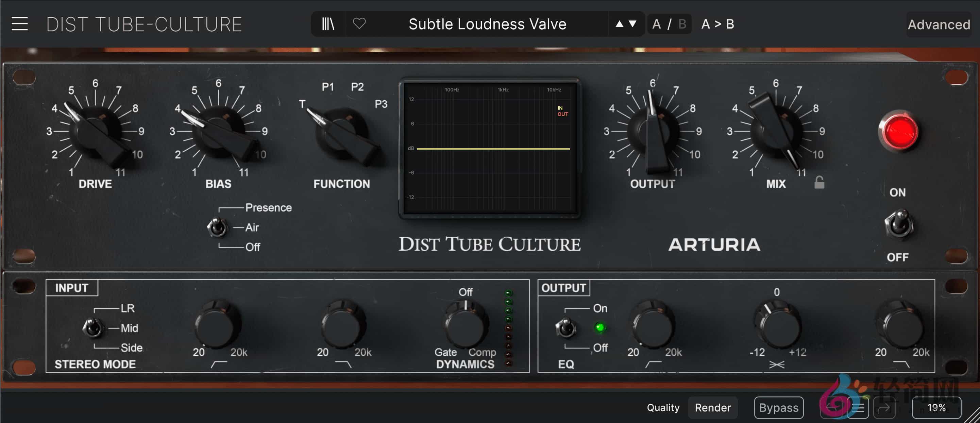The width and height of the screenshot is (980, 423).
Task: Open the 19% CPU meter box
Action: (x=936, y=408)
